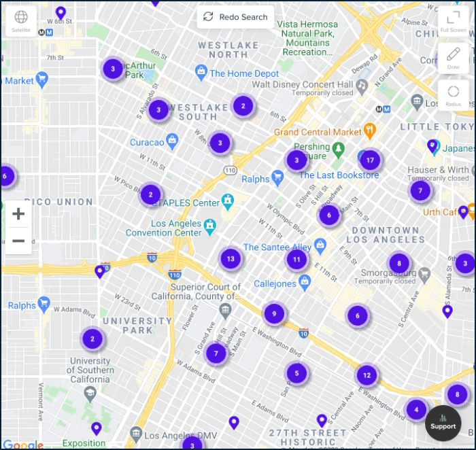Activate the Draw tool

[453, 58]
